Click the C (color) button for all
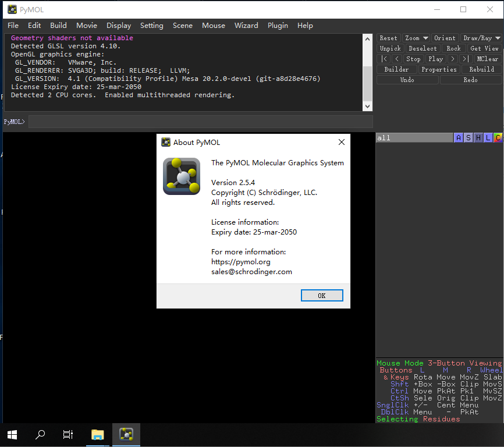The height and width of the screenshot is (447, 504). tap(498, 138)
